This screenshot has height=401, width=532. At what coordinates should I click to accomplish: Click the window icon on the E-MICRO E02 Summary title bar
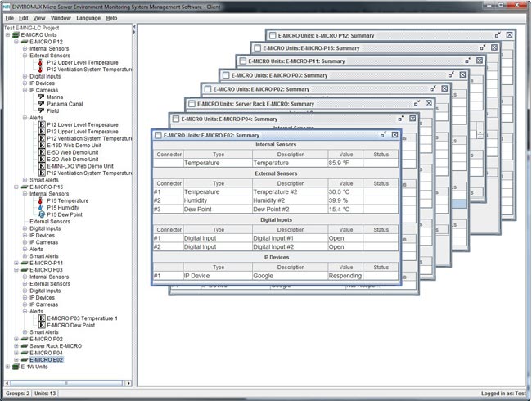tap(158, 135)
